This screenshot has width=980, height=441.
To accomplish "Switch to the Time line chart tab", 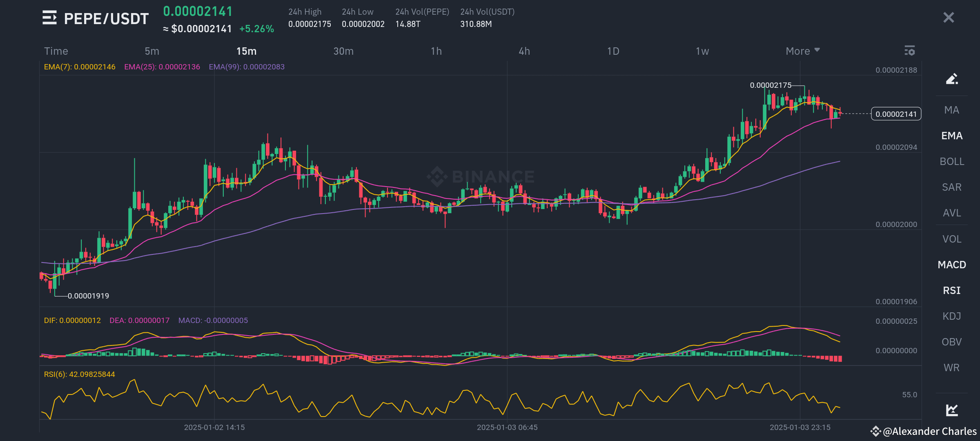I will pos(56,51).
